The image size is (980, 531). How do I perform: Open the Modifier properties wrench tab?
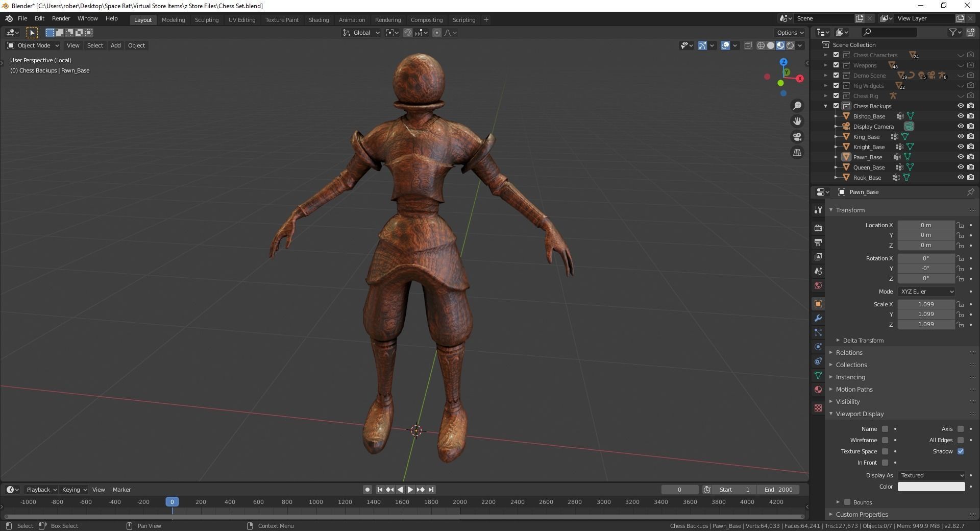click(x=818, y=318)
